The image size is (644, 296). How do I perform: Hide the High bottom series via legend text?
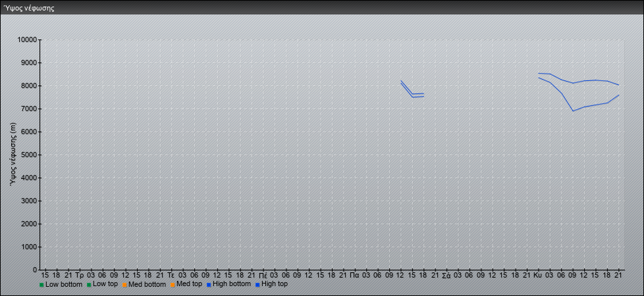pos(232,284)
